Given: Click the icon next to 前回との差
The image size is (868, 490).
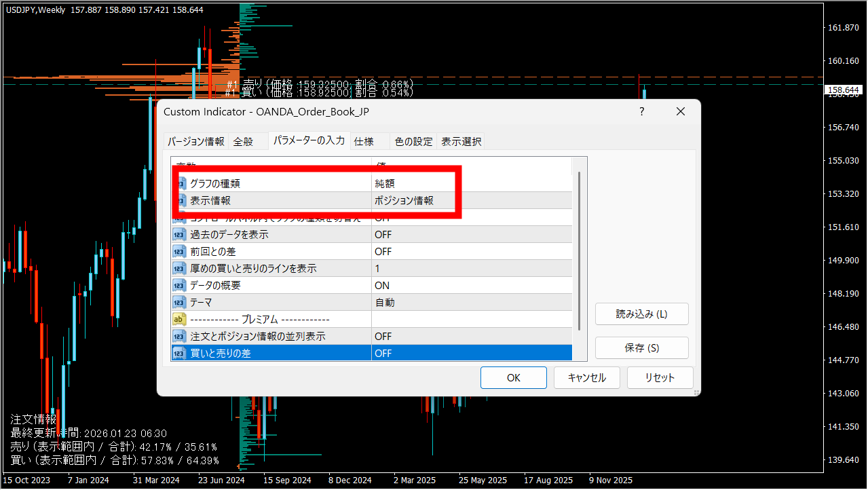Looking at the screenshot, I should pyautogui.click(x=180, y=252).
